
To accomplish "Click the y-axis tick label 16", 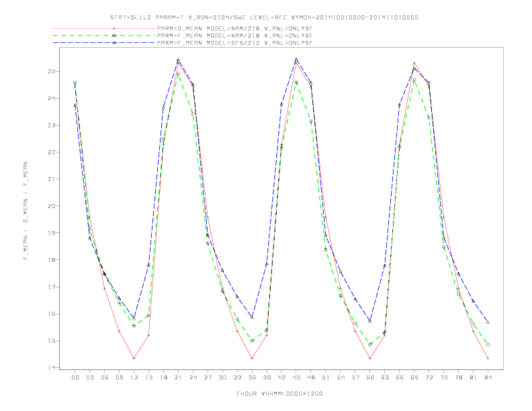I will coord(52,314).
